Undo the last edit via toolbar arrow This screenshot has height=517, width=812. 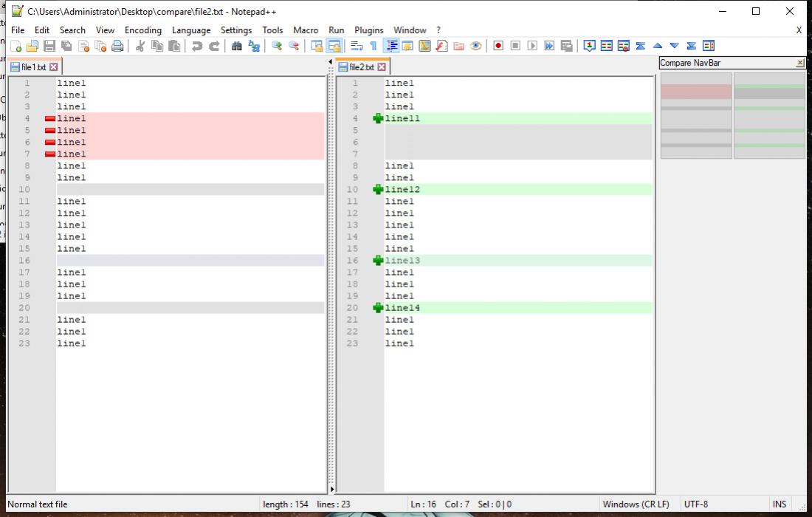[197, 46]
